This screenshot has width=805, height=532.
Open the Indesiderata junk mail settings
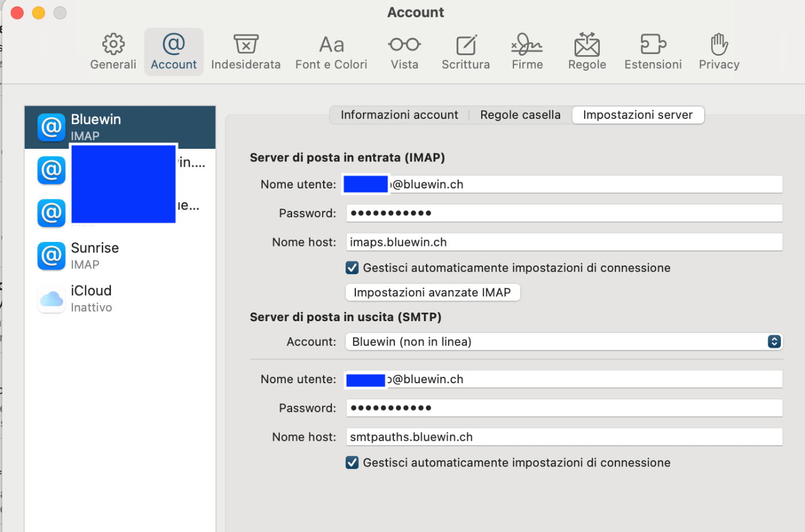(246, 52)
